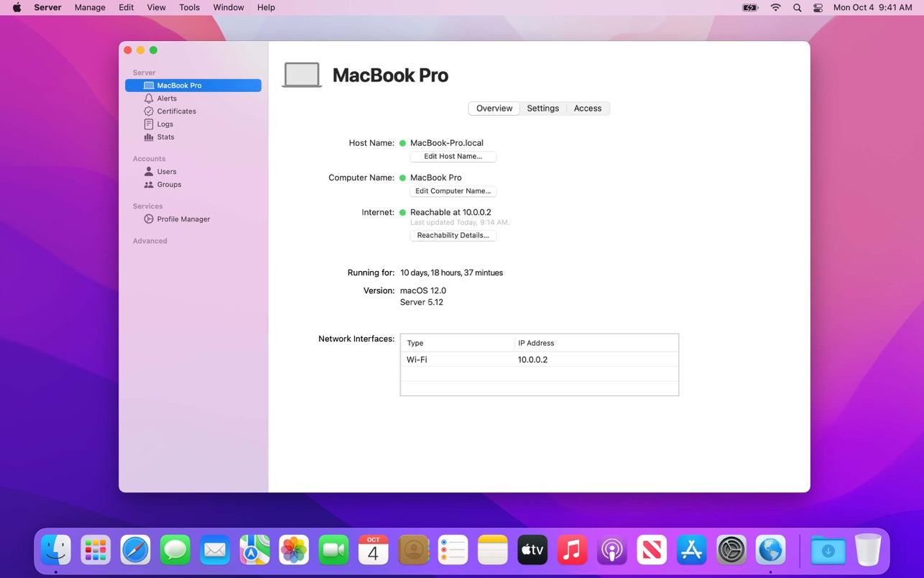Open the Manage menu
The image size is (924, 578).
(90, 7)
